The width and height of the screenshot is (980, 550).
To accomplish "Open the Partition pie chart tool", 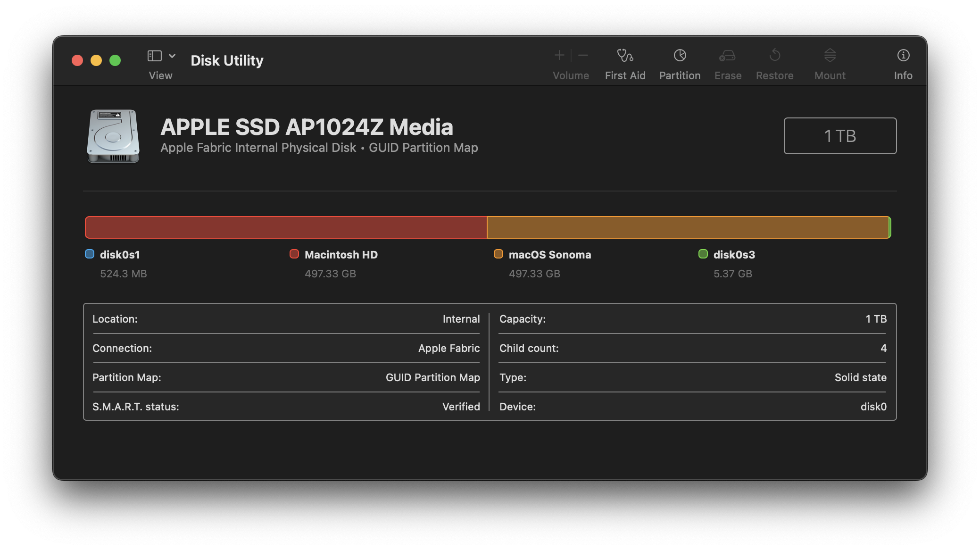I will 680,56.
